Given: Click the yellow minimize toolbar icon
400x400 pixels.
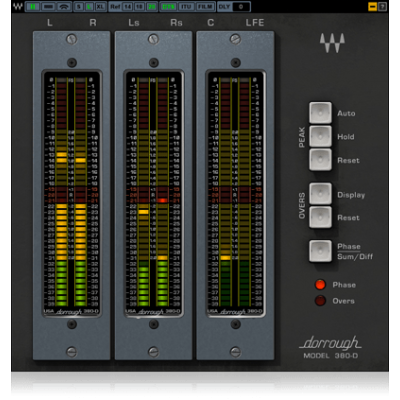Looking at the screenshot, I should click(372, 6).
